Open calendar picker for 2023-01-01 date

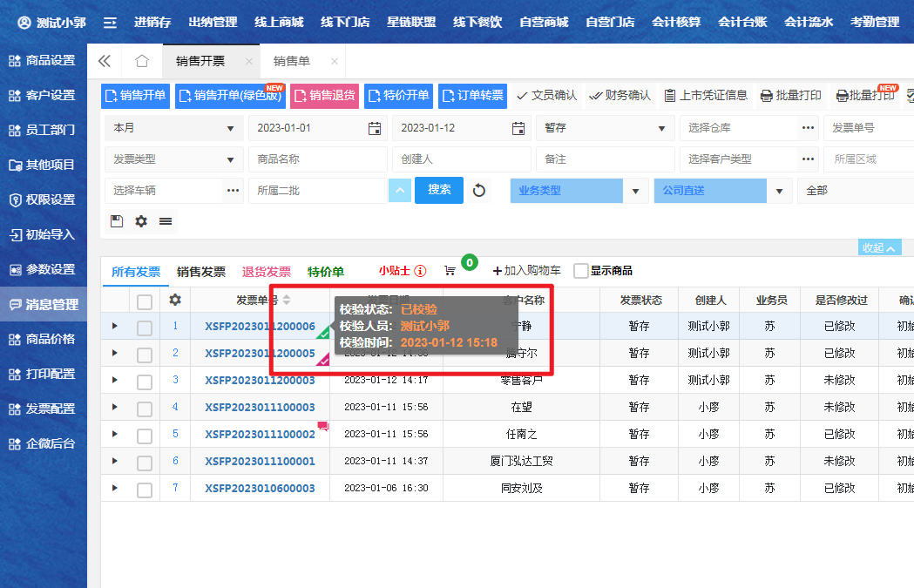375,128
